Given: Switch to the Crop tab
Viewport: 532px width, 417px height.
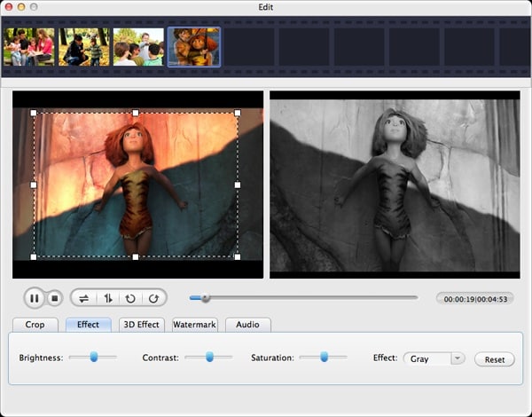Looking at the screenshot, I should tap(35, 325).
